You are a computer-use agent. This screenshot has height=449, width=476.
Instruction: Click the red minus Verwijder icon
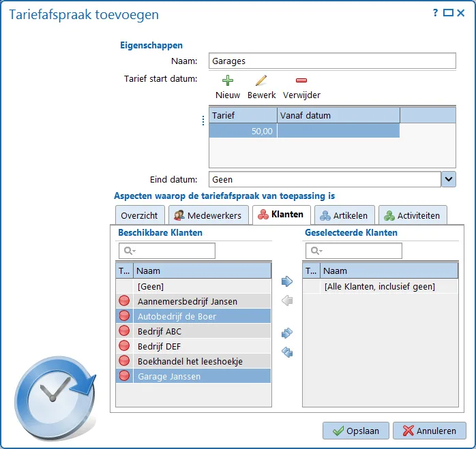click(x=301, y=80)
